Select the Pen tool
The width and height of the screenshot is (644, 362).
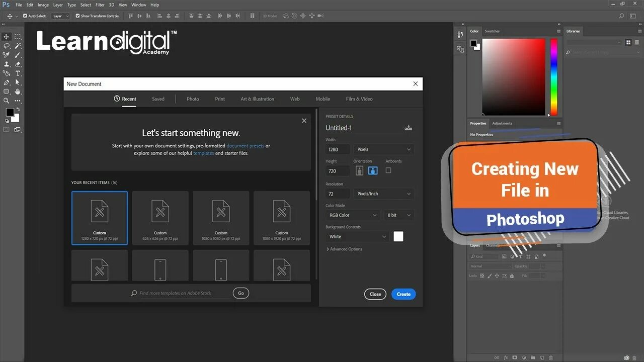7,82
